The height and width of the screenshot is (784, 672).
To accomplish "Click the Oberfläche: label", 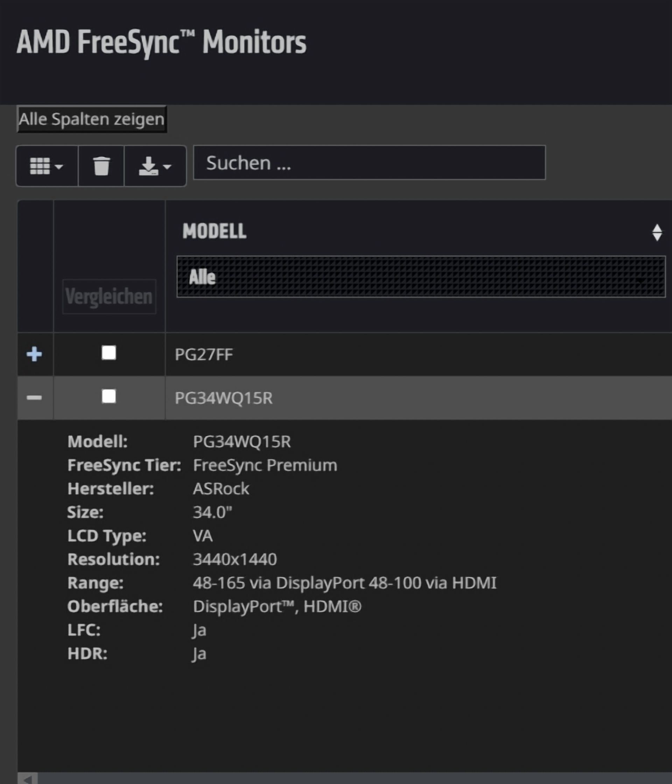I will click(115, 606).
